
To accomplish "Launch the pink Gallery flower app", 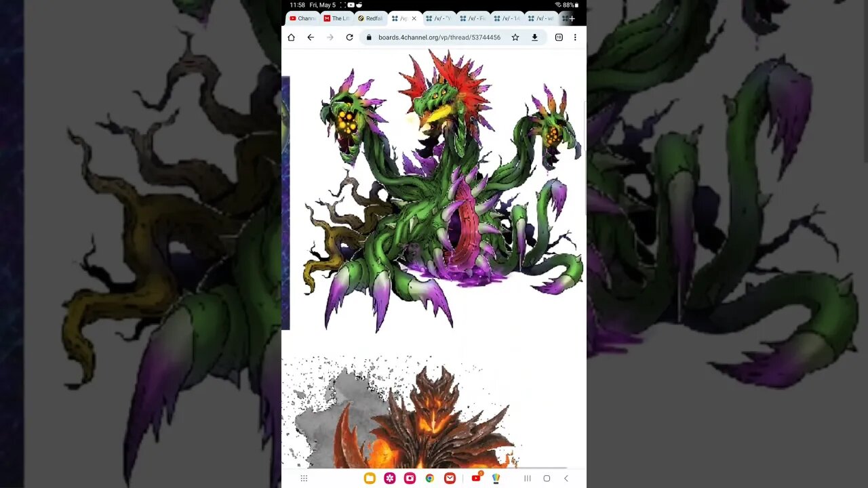I will tap(390, 479).
